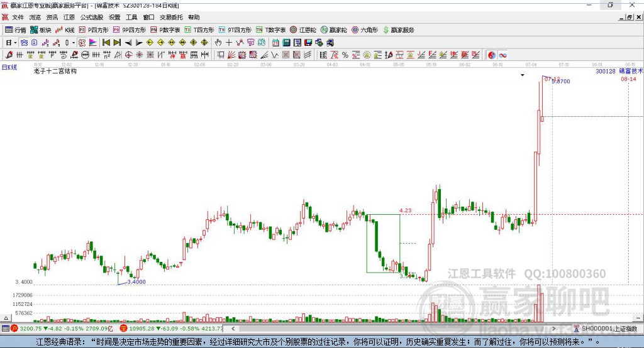The width and height of the screenshot is (644, 348).
Task: Open the T四方形 tool
Action: 199,30
